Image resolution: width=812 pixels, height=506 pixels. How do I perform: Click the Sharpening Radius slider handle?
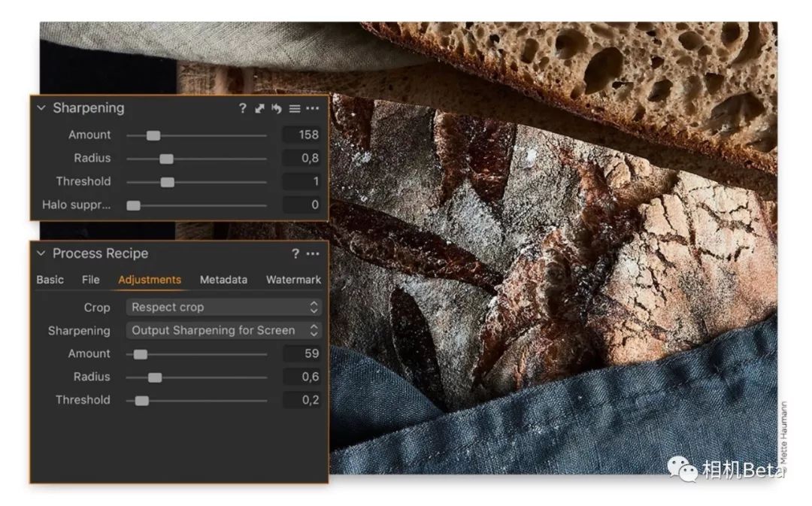coord(166,159)
